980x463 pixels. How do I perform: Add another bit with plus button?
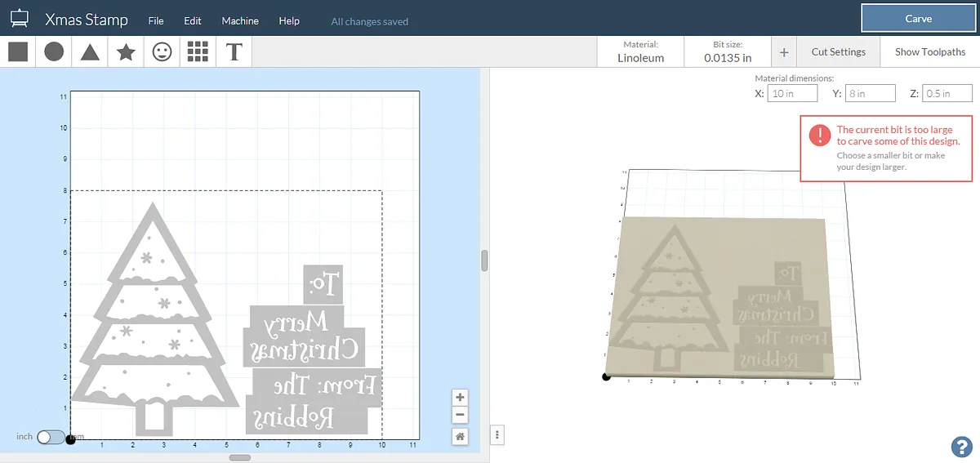click(x=784, y=52)
